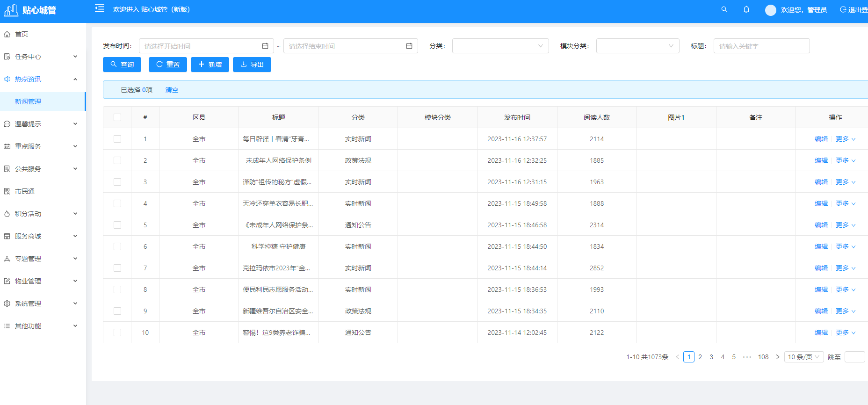Go to page 108
Image resolution: width=868 pixels, height=405 pixels.
coord(763,357)
